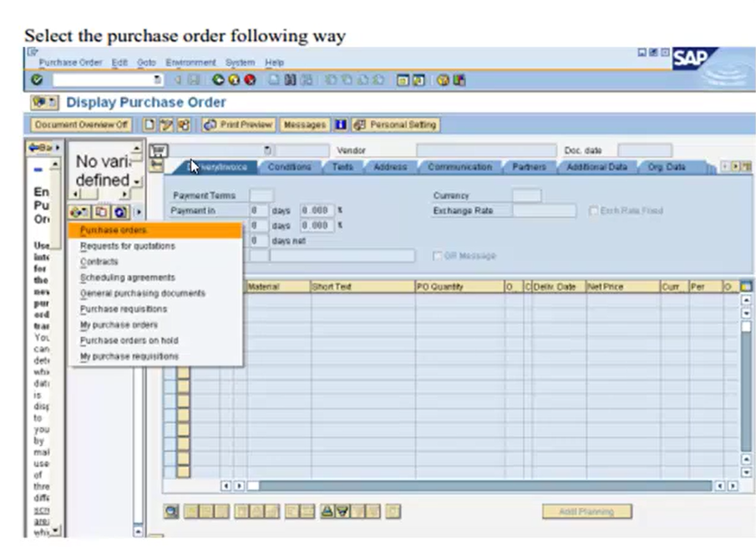Open the tab list icon at tab strip end

point(747,166)
